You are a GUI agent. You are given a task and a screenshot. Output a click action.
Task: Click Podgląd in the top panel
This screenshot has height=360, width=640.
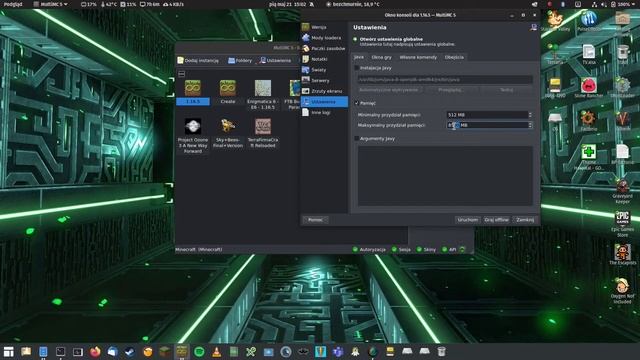tap(13, 4)
